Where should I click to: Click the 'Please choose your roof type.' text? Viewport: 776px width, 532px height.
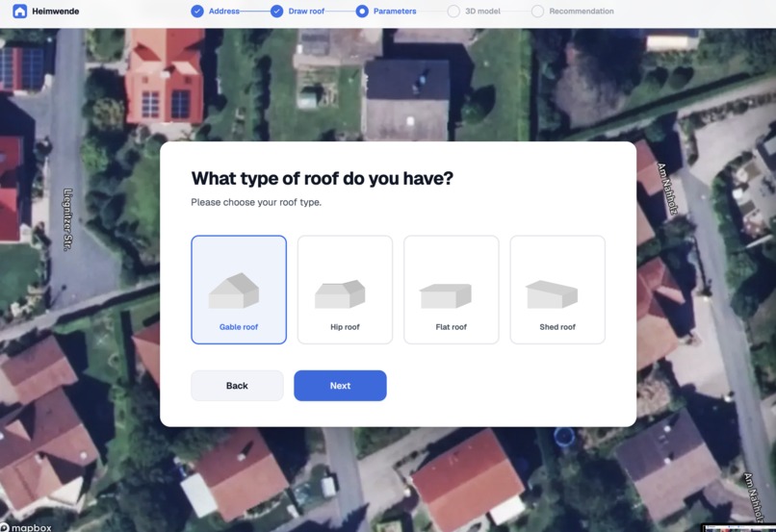(x=256, y=202)
